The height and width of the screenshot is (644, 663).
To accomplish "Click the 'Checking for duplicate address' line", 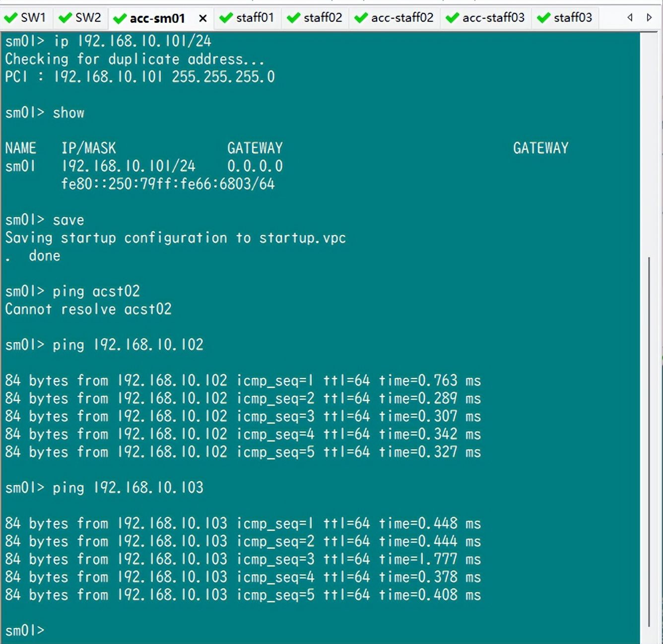I will point(134,59).
